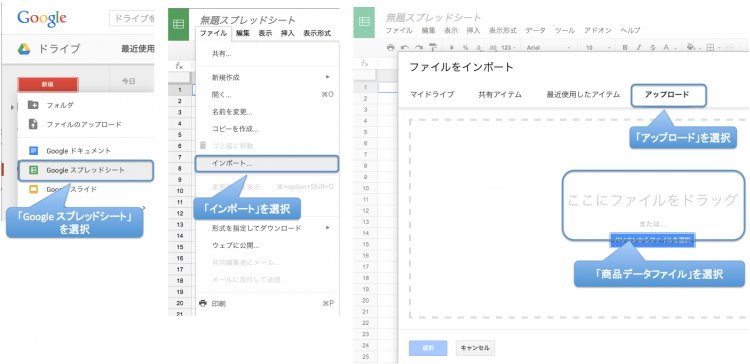This screenshot has height=364, width=750.
Task: Choose インポート... from the File menu
Action: pyautogui.click(x=267, y=164)
